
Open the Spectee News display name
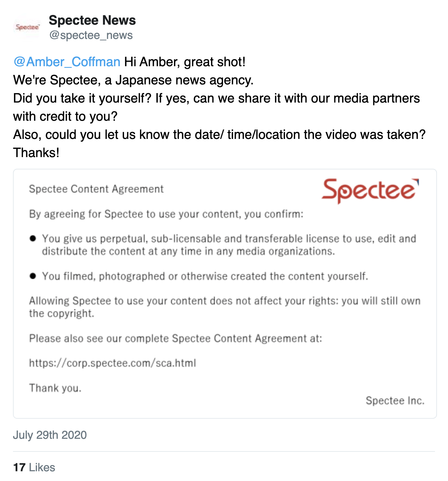tap(92, 20)
